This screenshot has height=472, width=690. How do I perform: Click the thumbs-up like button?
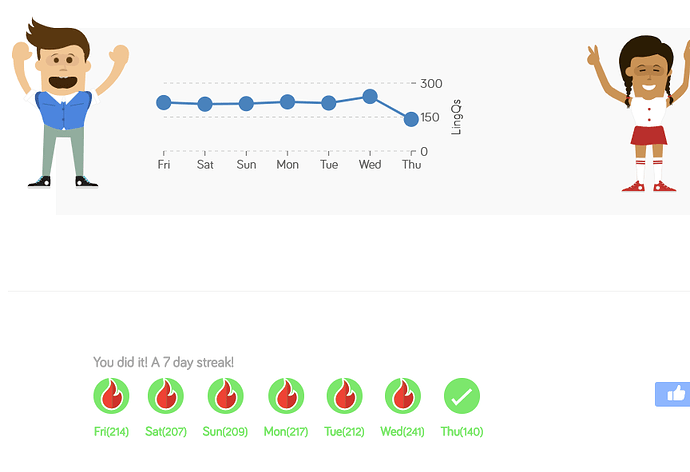pyautogui.click(x=672, y=394)
